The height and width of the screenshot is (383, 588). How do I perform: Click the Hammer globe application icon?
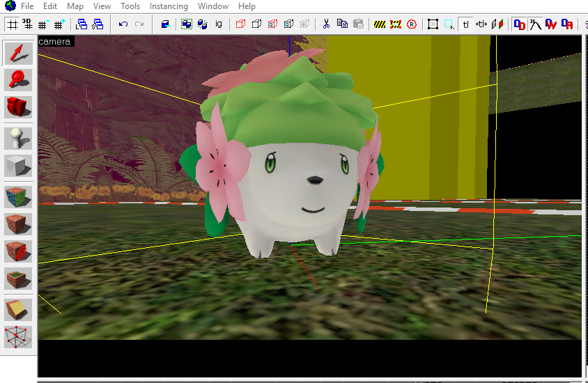pyautogui.click(x=10, y=6)
